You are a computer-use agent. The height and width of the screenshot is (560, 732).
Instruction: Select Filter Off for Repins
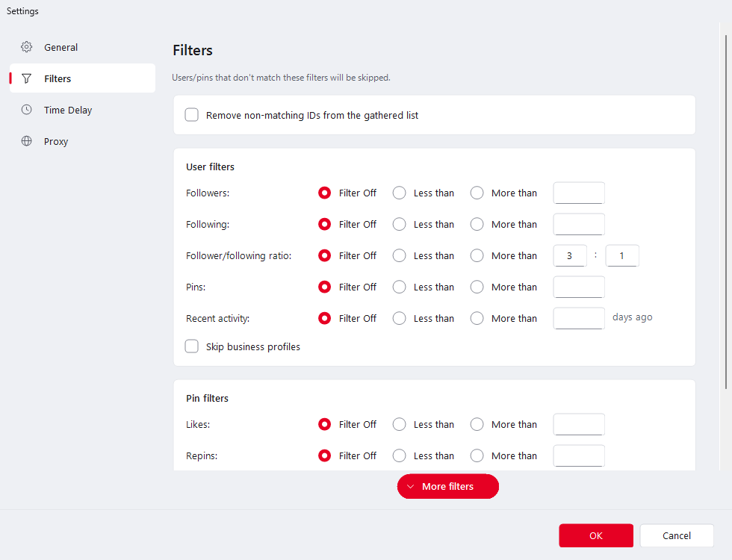click(x=324, y=455)
